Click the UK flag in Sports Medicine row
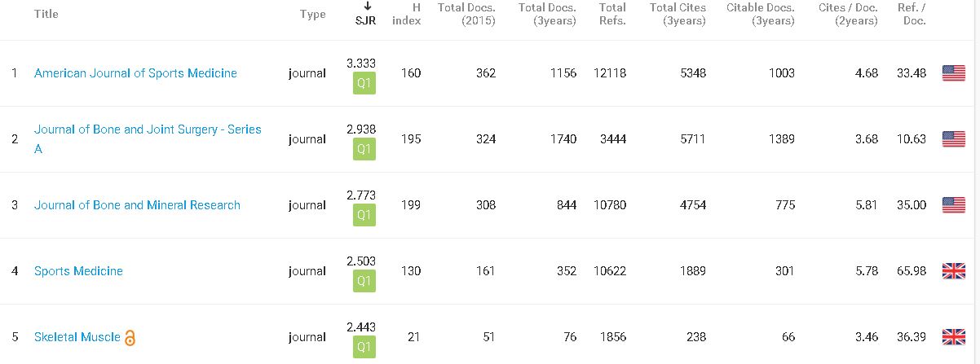 (x=953, y=271)
